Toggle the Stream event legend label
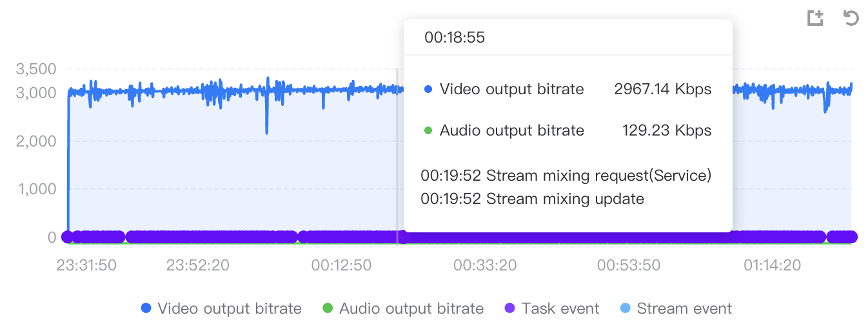The width and height of the screenshot is (868, 324). pyautogui.click(x=684, y=309)
